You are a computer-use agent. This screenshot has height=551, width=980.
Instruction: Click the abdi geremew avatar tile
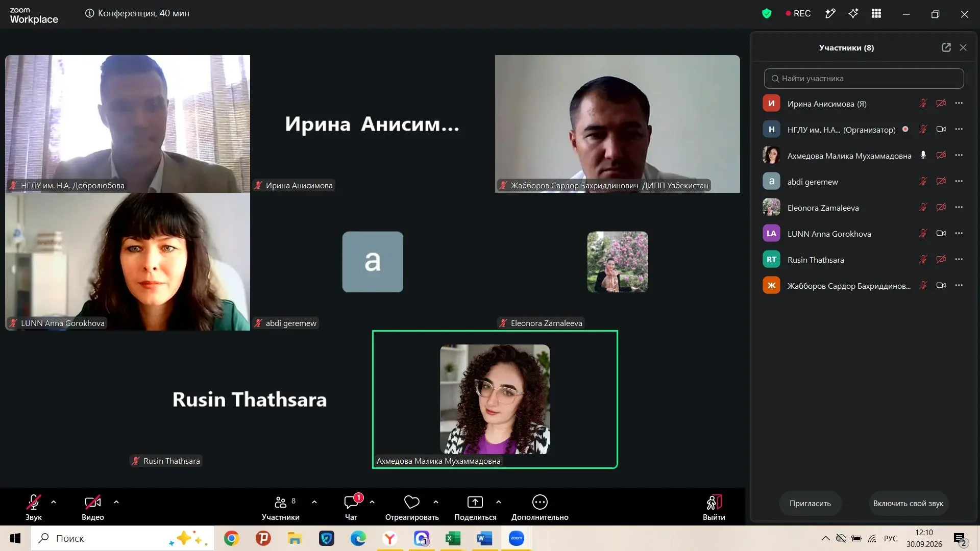point(373,262)
